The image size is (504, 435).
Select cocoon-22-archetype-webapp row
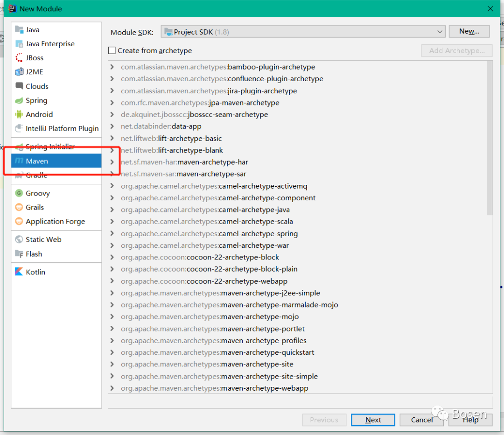(297, 281)
